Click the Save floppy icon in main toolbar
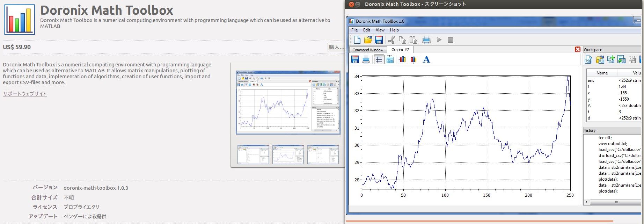Viewport: 644px width, 224px height. (x=379, y=40)
